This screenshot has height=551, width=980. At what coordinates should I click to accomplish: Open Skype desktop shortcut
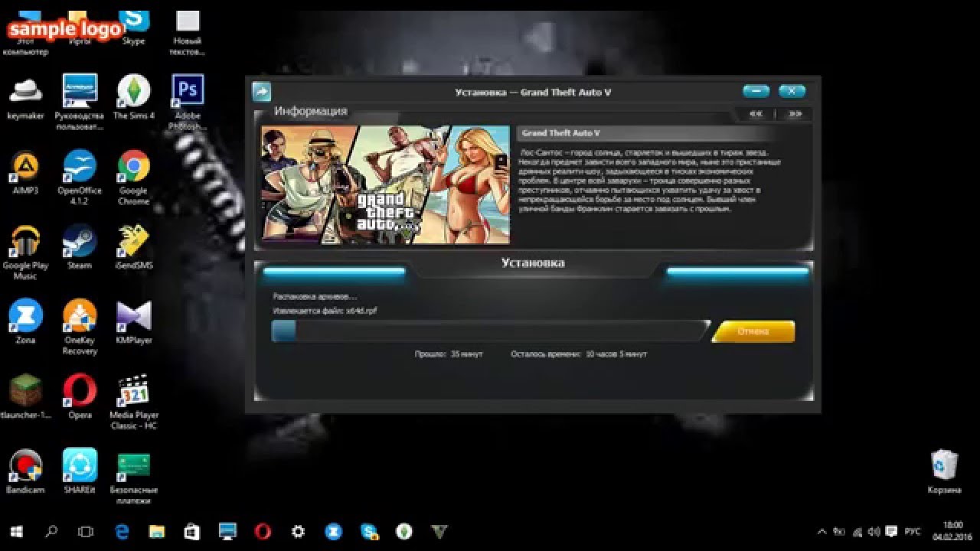point(133,28)
